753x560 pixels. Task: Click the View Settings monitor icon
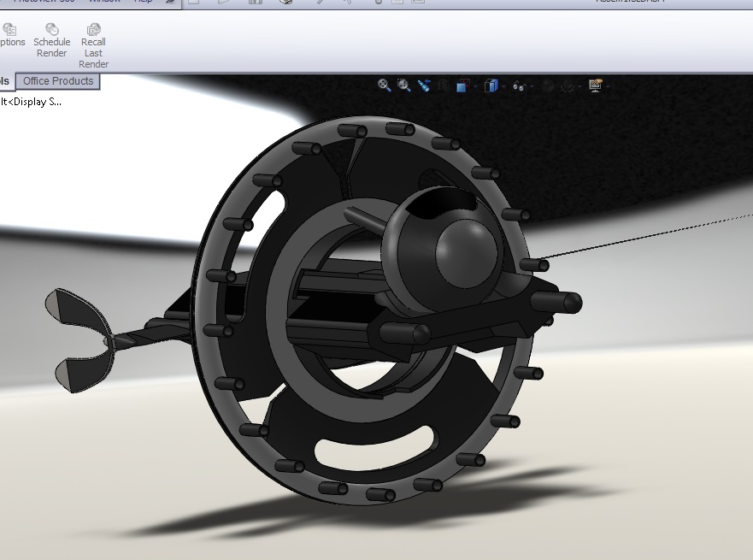coord(596,86)
